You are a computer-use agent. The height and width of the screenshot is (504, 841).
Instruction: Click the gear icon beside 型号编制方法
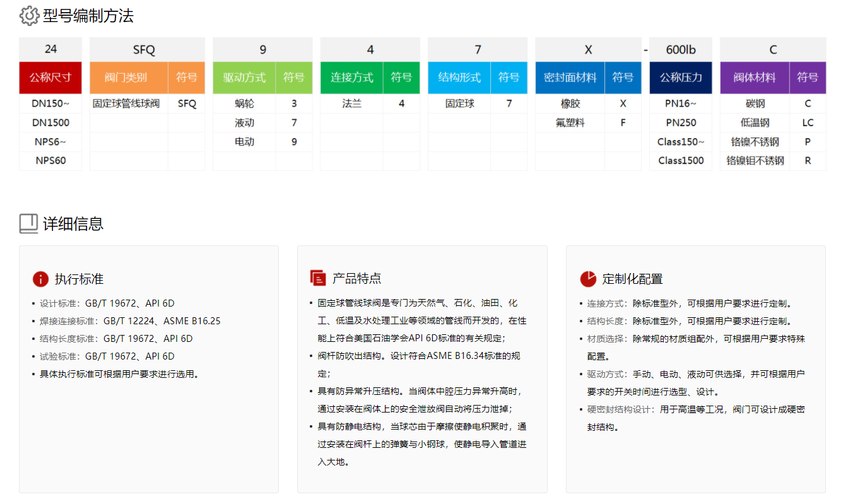29,16
